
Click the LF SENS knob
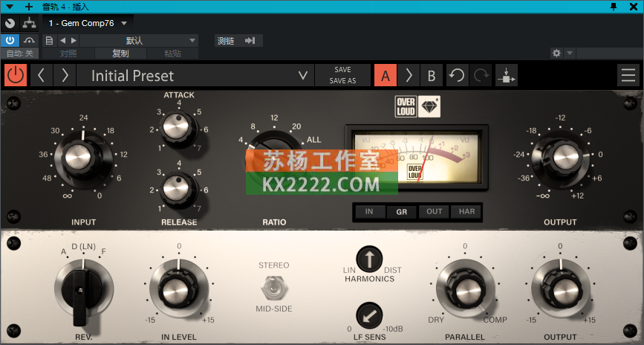(369, 316)
